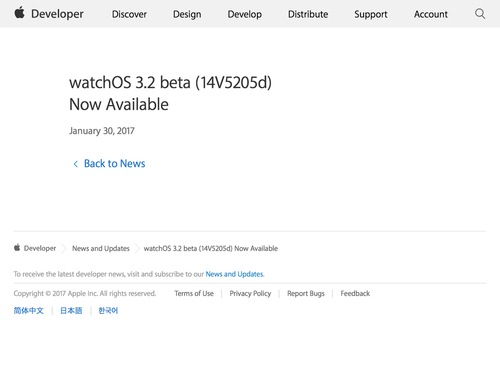The height and width of the screenshot is (375, 500).
Task: Open the Discover menu item
Action: coord(129,14)
